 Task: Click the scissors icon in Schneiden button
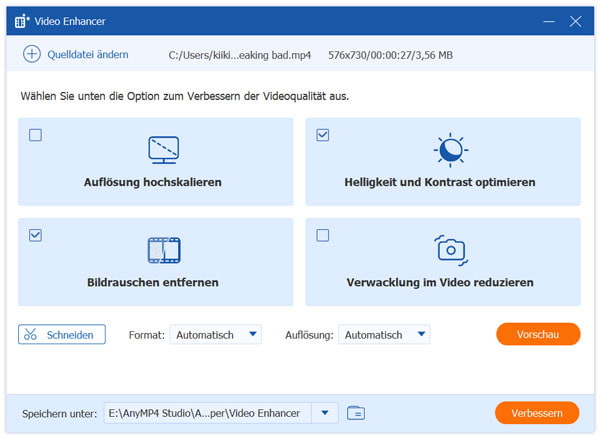pyautogui.click(x=30, y=334)
